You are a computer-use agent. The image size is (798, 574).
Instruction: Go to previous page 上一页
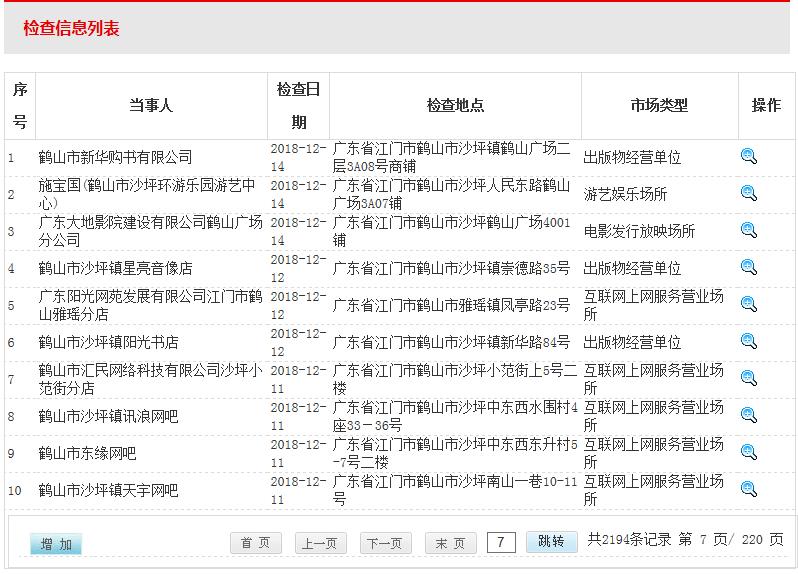click(x=321, y=543)
